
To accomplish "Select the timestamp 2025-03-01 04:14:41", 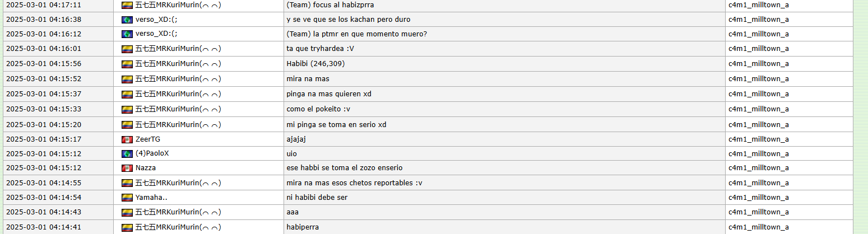I will [x=44, y=227].
